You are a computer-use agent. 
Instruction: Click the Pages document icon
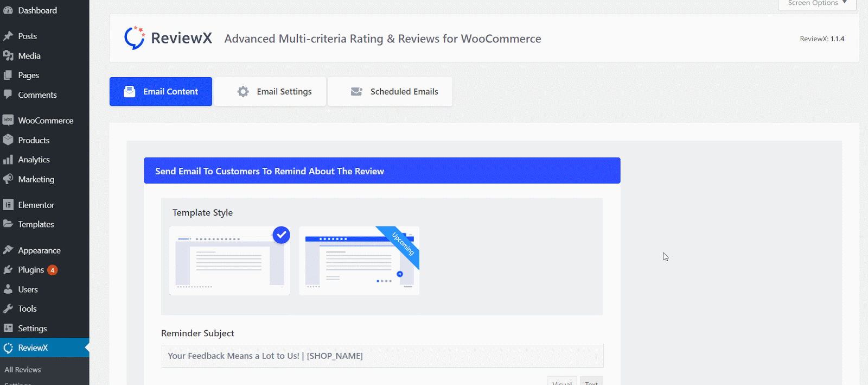coord(8,75)
